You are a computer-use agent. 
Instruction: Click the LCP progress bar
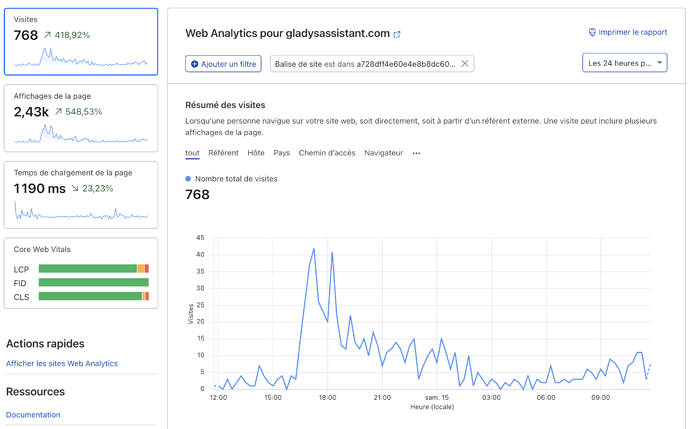point(94,269)
